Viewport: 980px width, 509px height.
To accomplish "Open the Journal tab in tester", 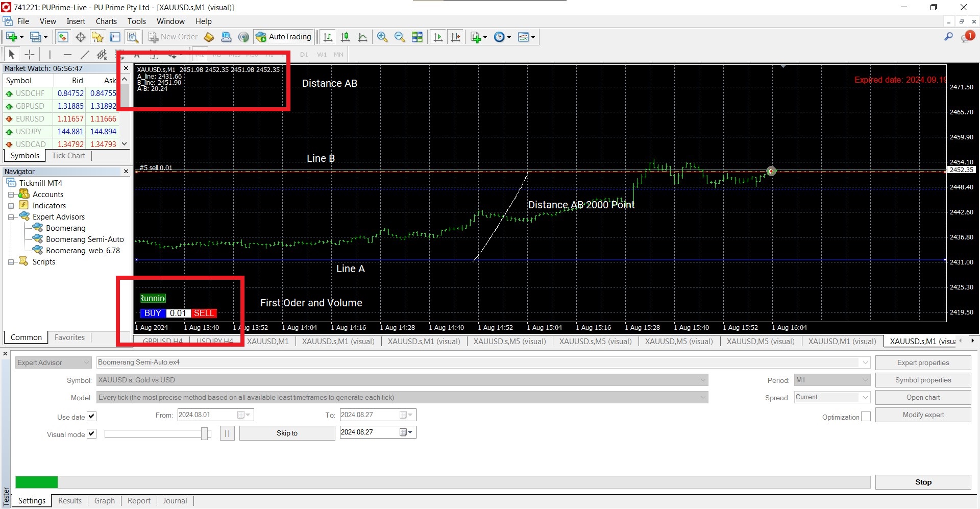I will pyautogui.click(x=175, y=501).
